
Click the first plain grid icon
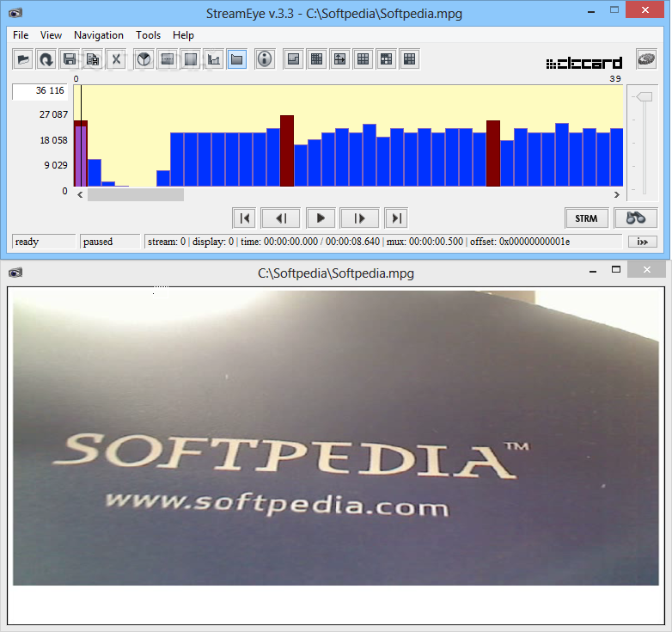click(363, 59)
